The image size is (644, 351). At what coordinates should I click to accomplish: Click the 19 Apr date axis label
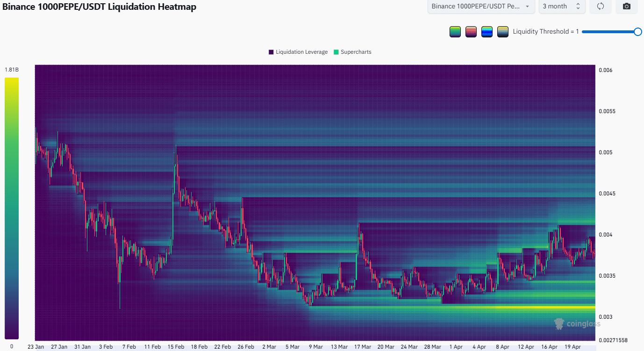572,347
